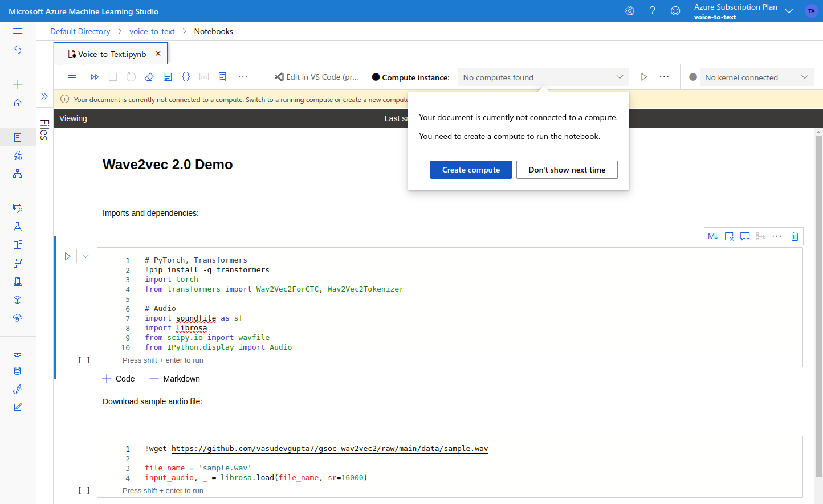Viewport: 823px width, 504px height.
Task: Save the notebook using the floppy disk icon
Action: point(168,77)
